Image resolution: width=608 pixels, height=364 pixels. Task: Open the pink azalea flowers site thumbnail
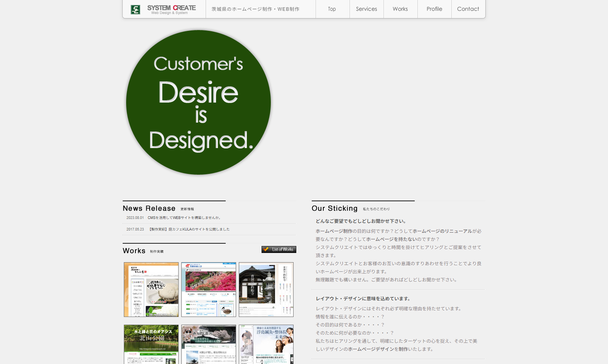coord(209,290)
